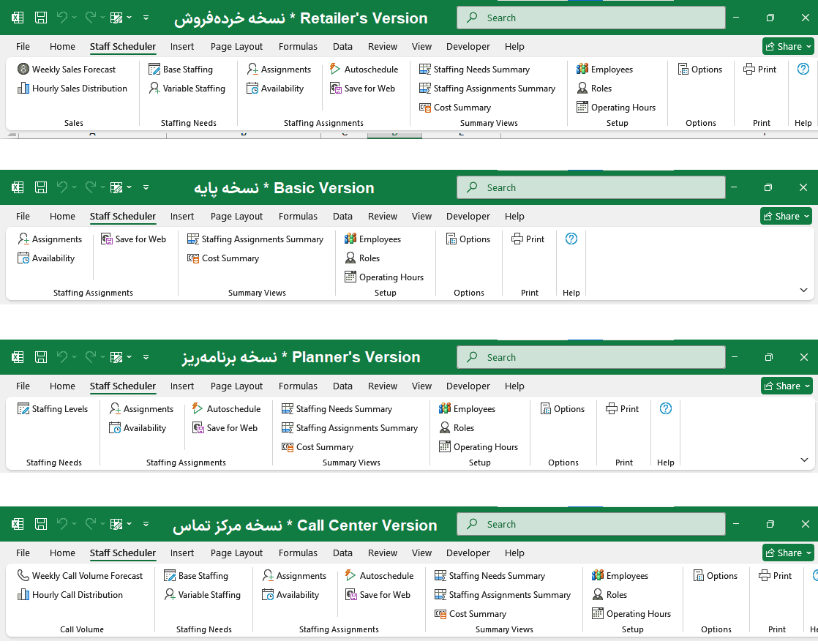Viewport: 818px width, 644px height.
Task: Collapse the ribbon in Planner's Version
Action: pyautogui.click(x=804, y=460)
